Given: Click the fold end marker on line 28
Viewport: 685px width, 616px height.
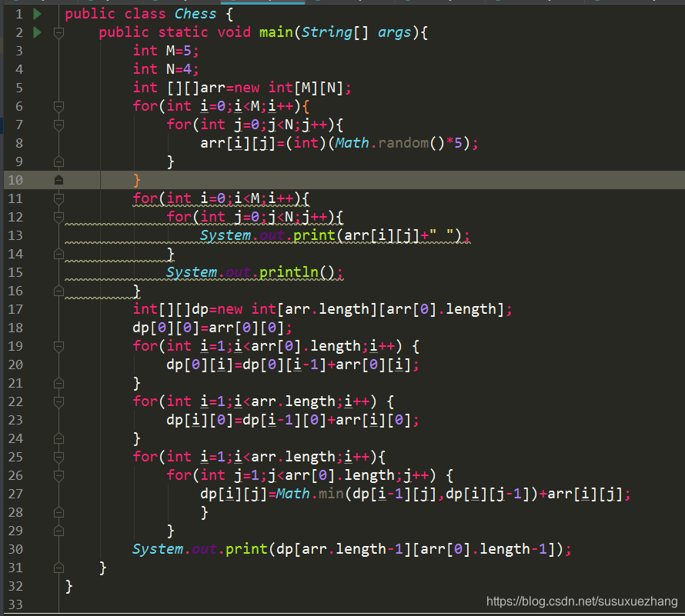Looking at the screenshot, I should tap(58, 512).
